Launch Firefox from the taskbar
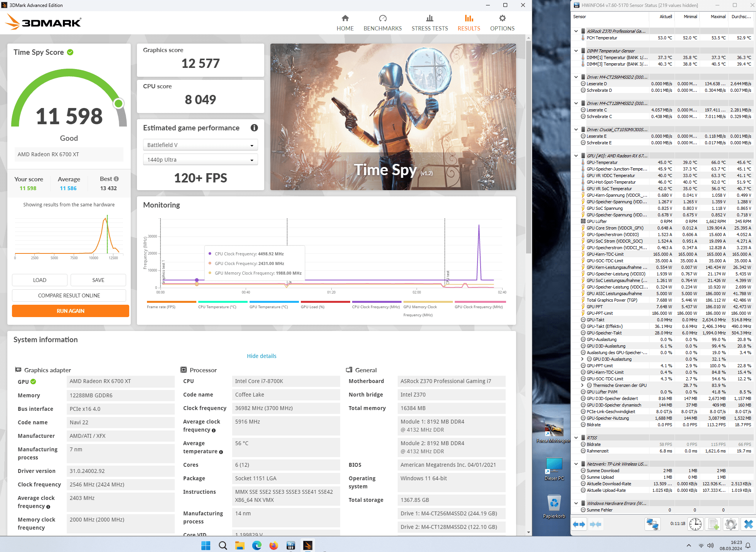 273,545
